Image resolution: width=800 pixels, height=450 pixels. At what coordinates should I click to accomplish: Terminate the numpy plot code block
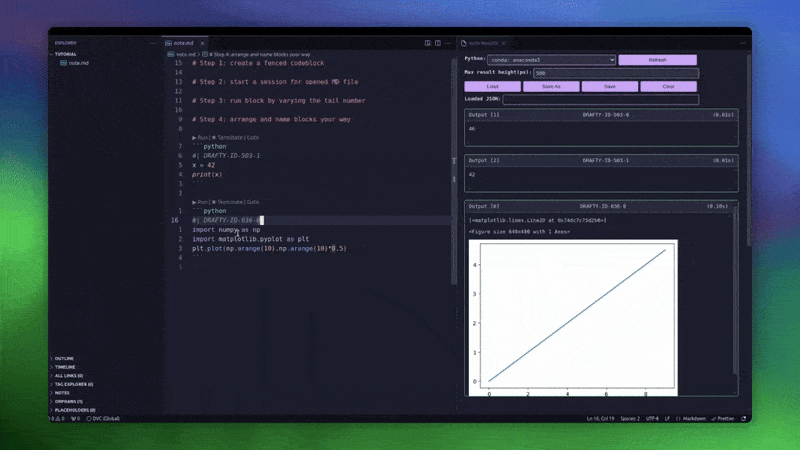pyautogui.click(x=228, y=202)
